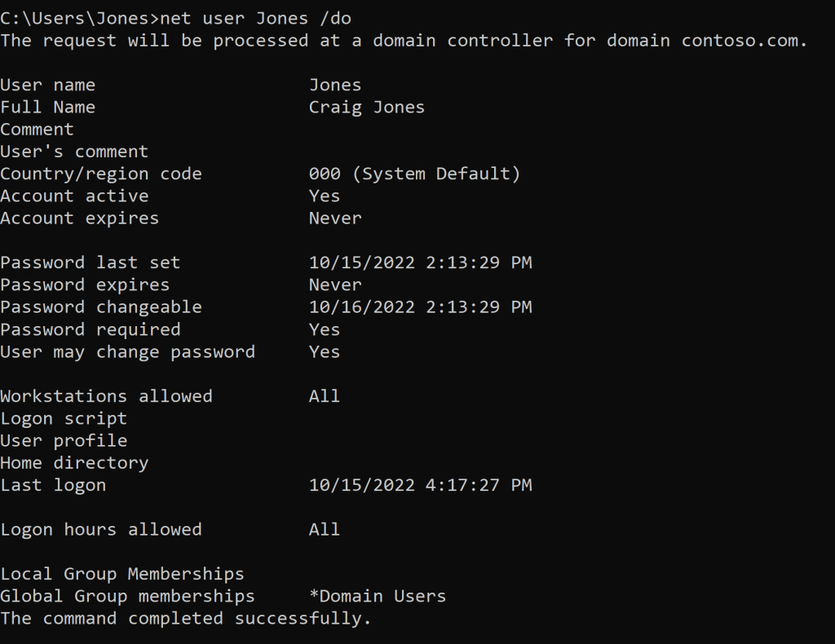Click the C:\Users\Jones> prompt path
This screenshot has height=644, width=835.
(80, 18)
